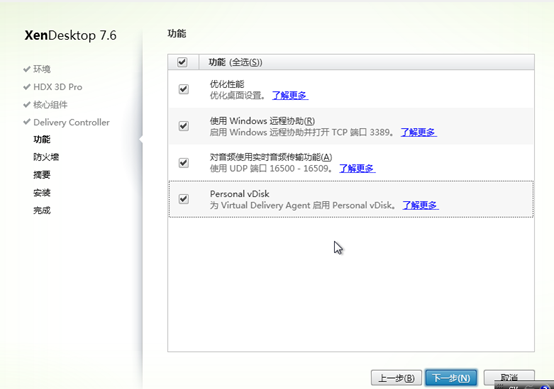Uncheck the real-time audio transport checkbox
The height and width of the screenshot is (389, 554).
tap(183, 163)
